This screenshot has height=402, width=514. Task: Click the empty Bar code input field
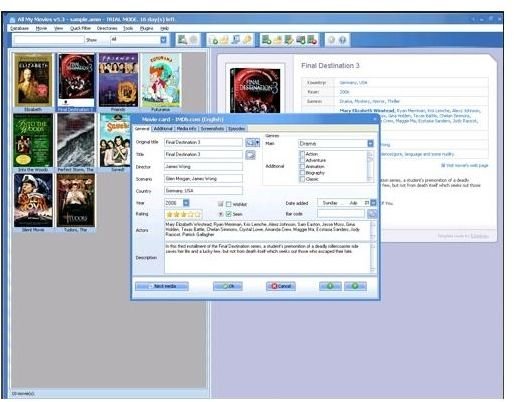point(341,214)
